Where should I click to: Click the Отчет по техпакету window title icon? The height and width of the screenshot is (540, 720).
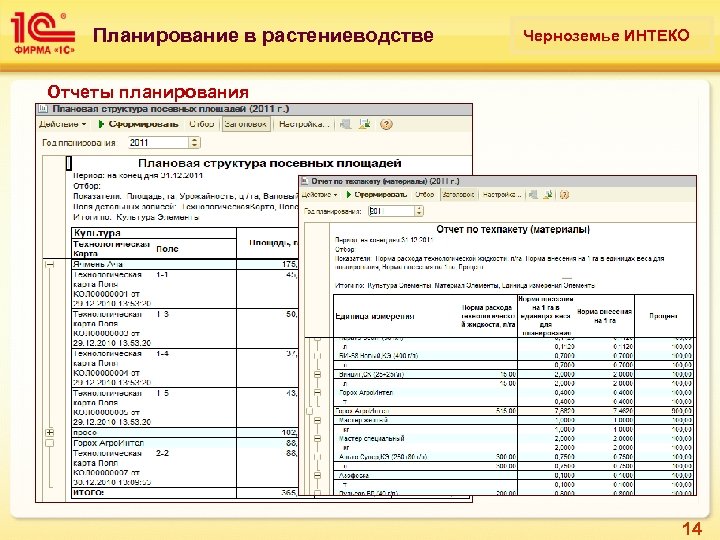coord(304,181)
